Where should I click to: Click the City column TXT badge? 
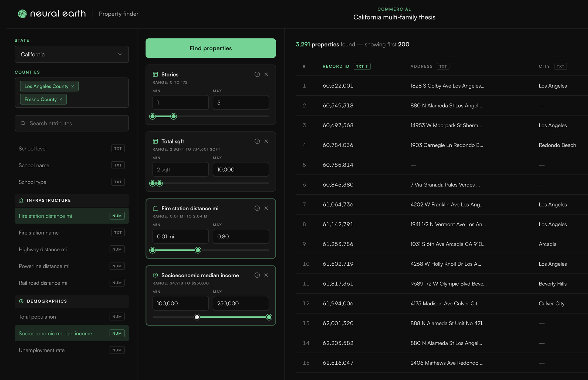click(x=560, y=66)
